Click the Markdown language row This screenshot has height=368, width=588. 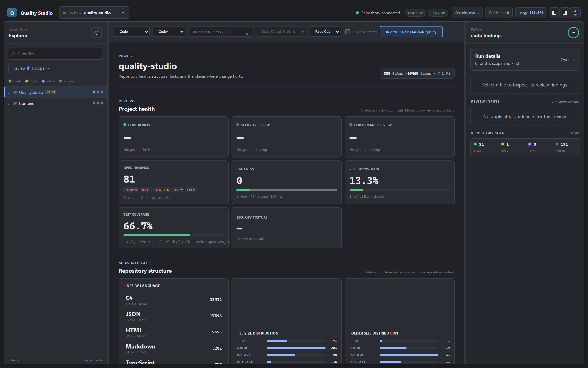tap(173, 349)
